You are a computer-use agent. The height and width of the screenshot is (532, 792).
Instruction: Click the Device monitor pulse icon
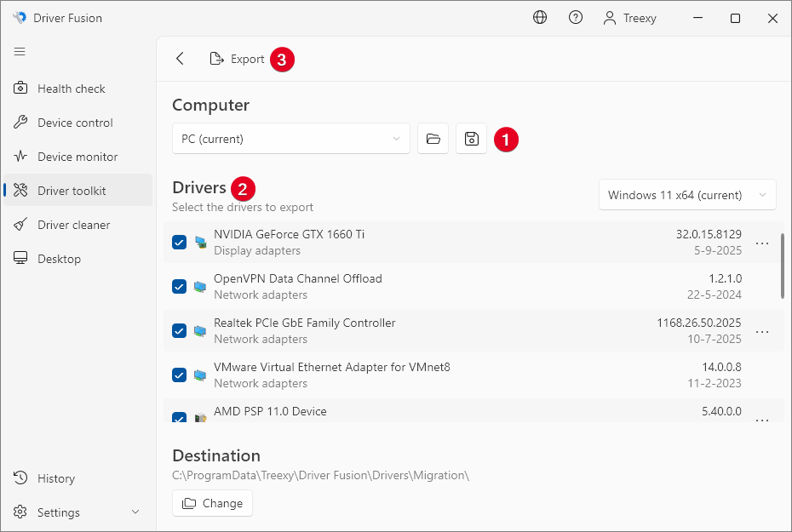pyautogui.click(x=20, y=156)
